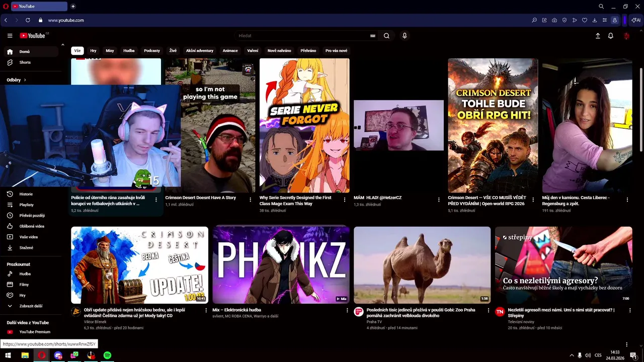Open Stažené in the sidebar
Image resolution: width=644 pixels, height=362 pixels.
(31, 248)
